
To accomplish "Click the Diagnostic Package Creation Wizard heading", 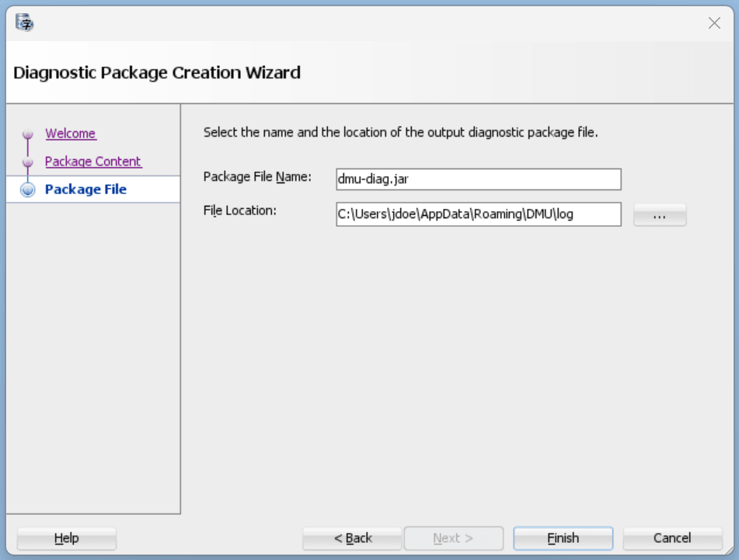I will click(157, 72).
